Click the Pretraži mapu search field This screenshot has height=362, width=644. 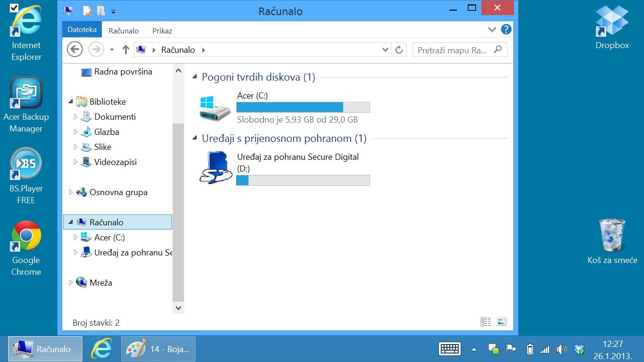[x=453, y=50]
